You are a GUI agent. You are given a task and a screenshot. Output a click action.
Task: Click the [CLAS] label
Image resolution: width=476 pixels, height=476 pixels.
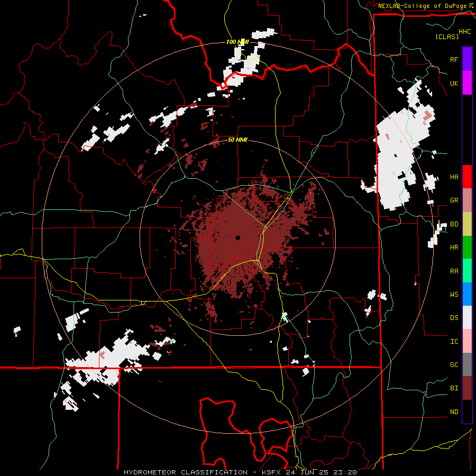point(447,36)
